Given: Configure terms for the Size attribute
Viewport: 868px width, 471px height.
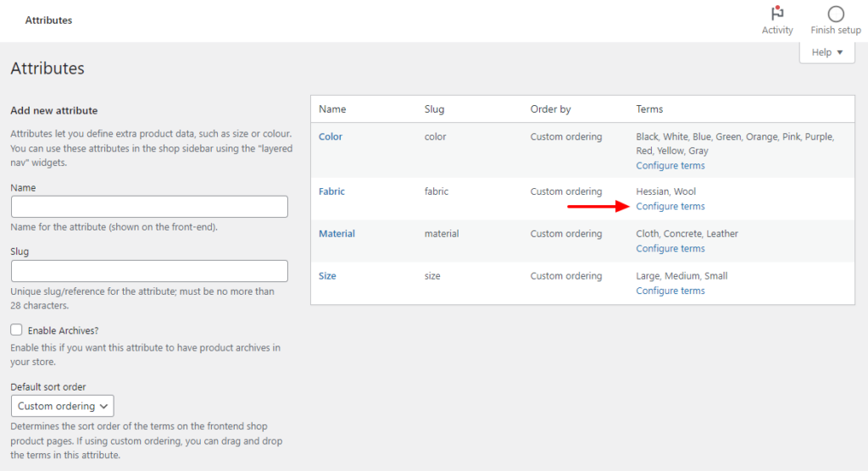Looking at the screenshot, I should pyautogui.click(x=670, y=291).
